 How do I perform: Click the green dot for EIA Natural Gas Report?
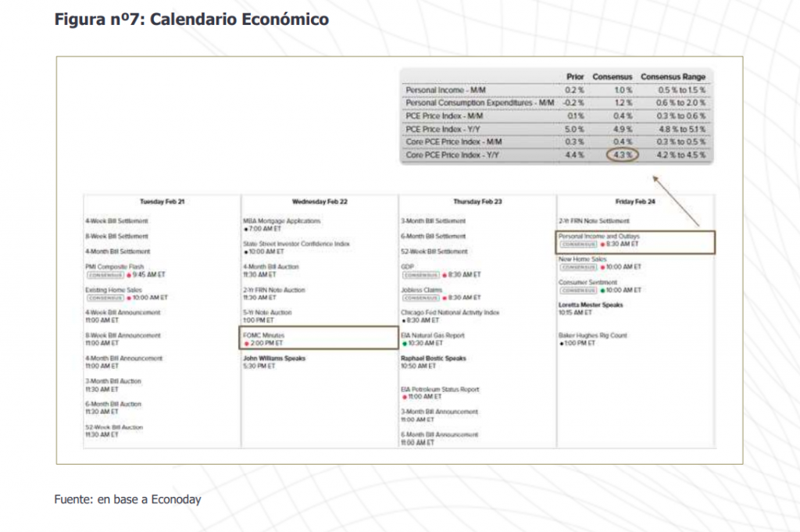[403, 343]
